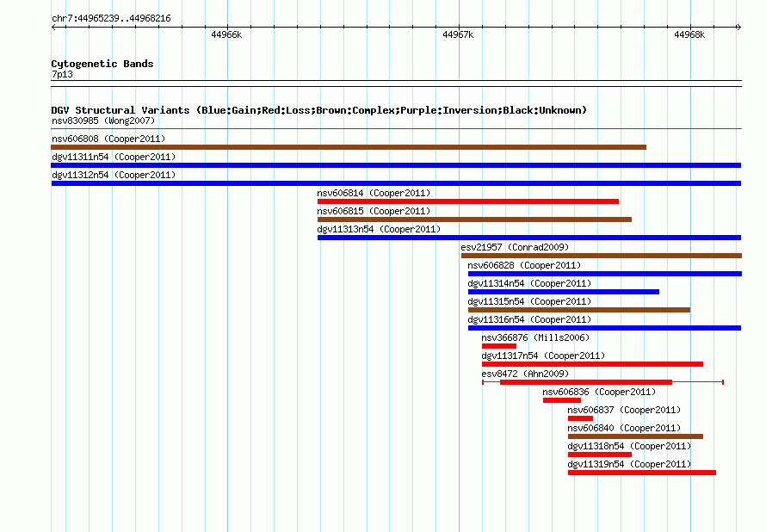Click the blue dgv11314n54 gain bar
This screenshot has height=532, width=766.
coord(563,292)
